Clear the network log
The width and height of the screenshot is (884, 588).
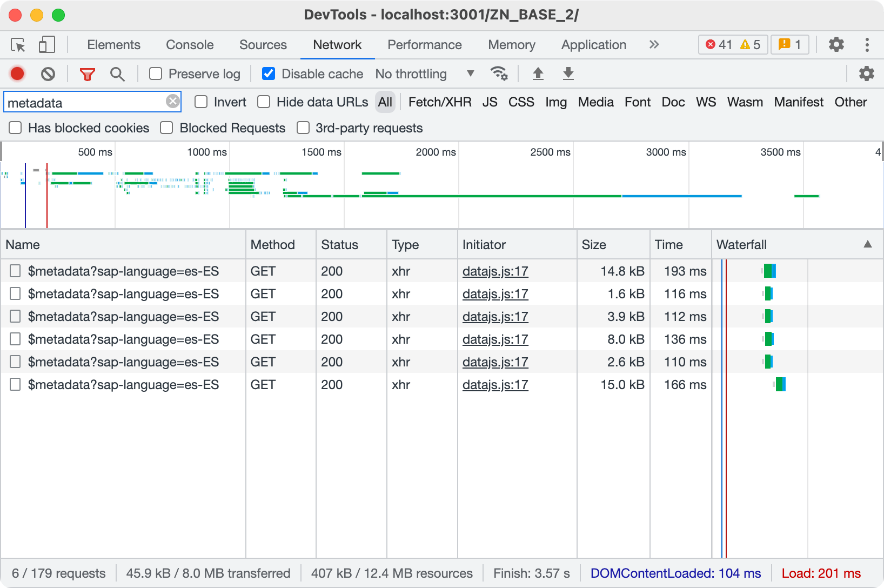coord(48,73)
